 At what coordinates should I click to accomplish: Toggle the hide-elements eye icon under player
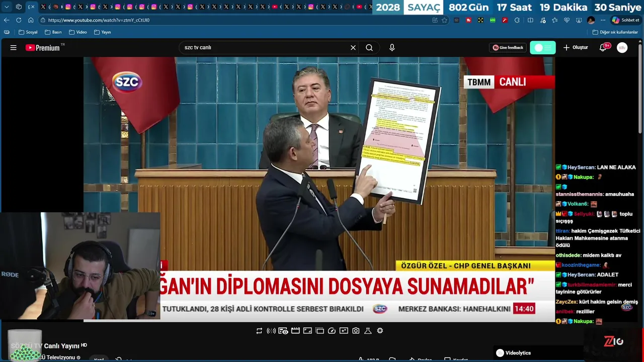(x=283, y=331)
